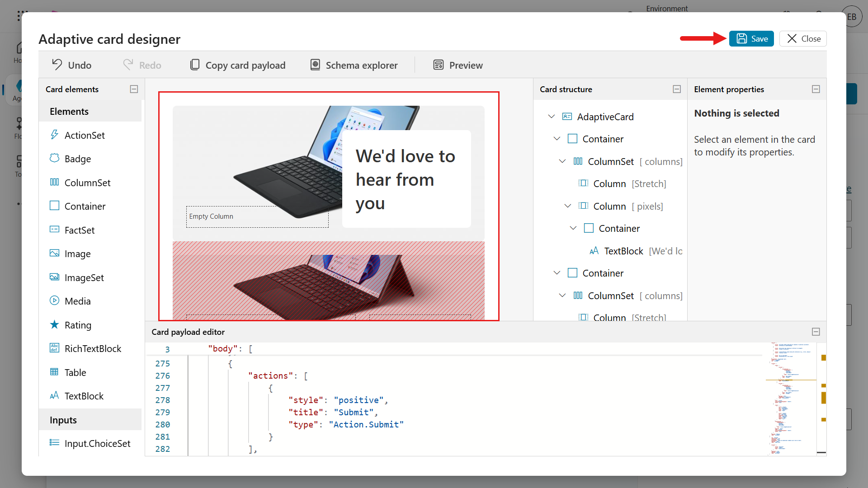The height and width of the screenshot is (488, 868).
Task: Select the Rating star icon
Action: 54,324
